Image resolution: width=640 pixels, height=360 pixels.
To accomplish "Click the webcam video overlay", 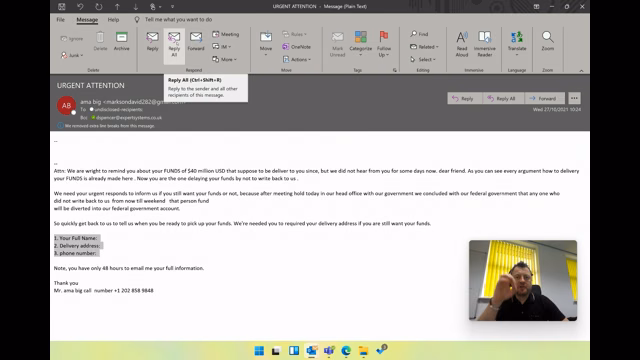I will point(523,280).
